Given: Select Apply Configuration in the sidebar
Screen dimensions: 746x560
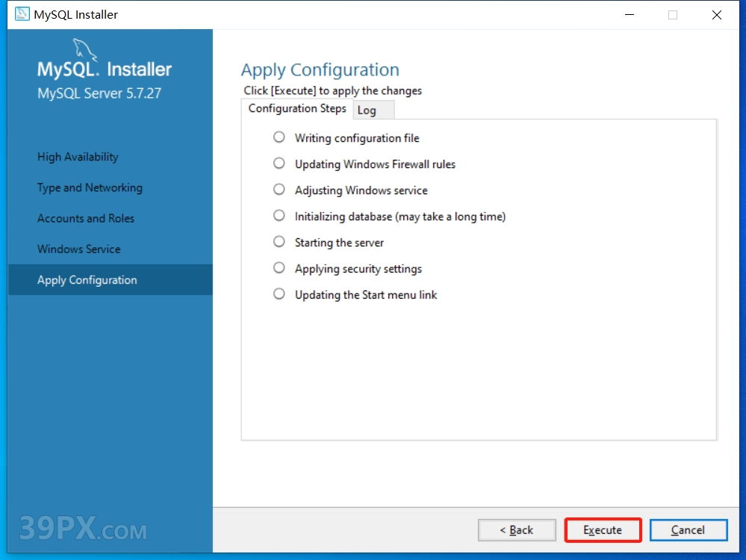Looking at the screenshot, I should (87, 280).
